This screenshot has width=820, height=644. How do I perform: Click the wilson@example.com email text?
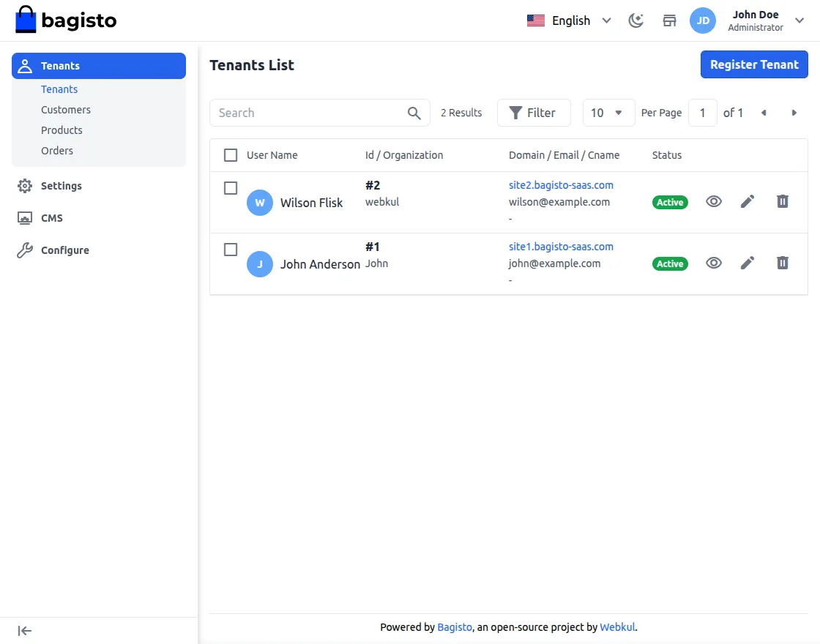(559, 202)
